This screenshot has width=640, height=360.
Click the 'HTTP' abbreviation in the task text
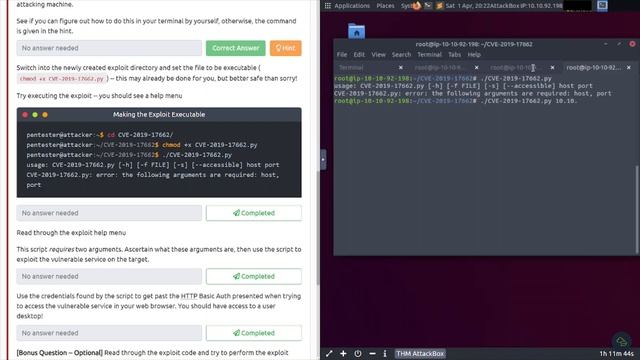(189, 296)
